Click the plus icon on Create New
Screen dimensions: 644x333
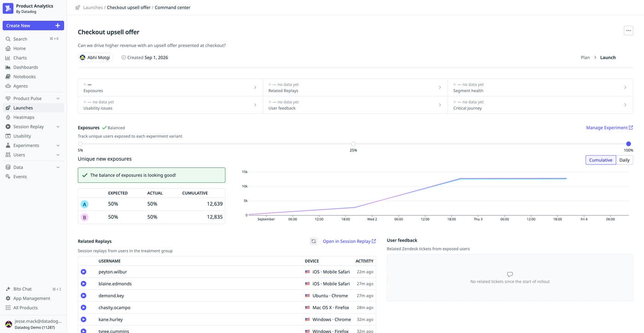pos(57,26)
